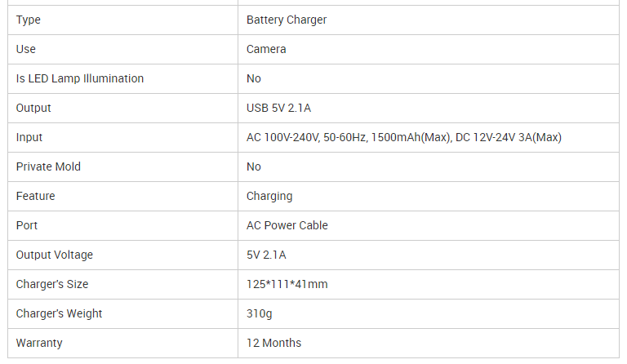Image resolution: width=627 pixels, height=364 pixels.
Task: Select the Type row label
Action: 28,20
